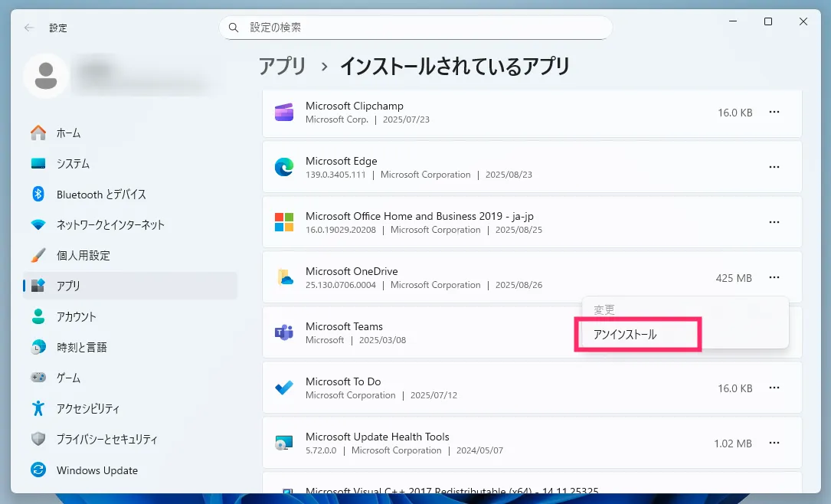Click the Microsoft Update Health Tools name
This screenshot has height=504, width=831.
pyautogui.click(x=378, y=437)
